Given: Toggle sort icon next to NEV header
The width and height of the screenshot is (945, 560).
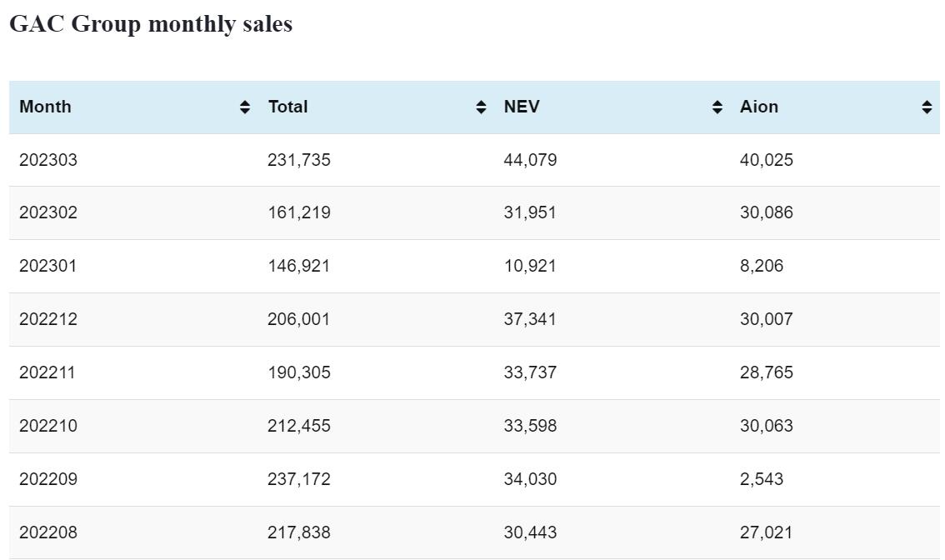Looking at the screenshot, I should click(717, 107).
